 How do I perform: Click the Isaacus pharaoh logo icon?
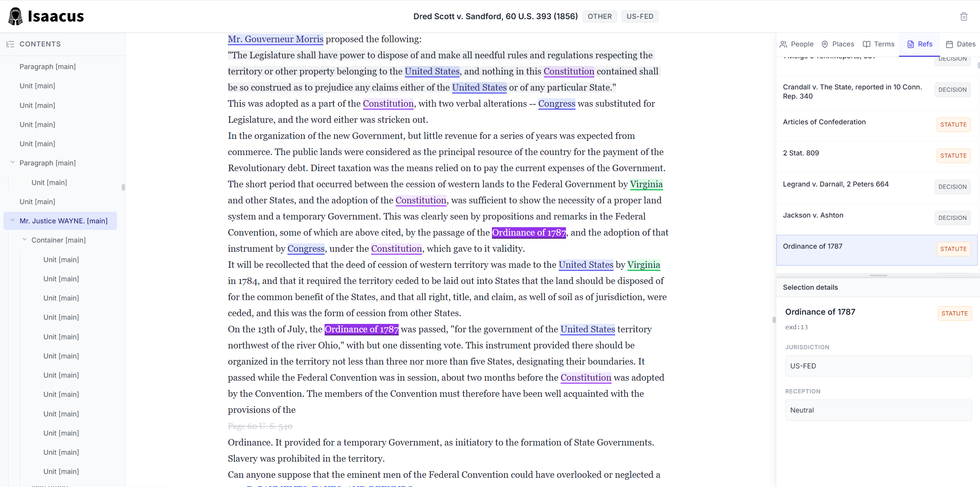[15, 16]
